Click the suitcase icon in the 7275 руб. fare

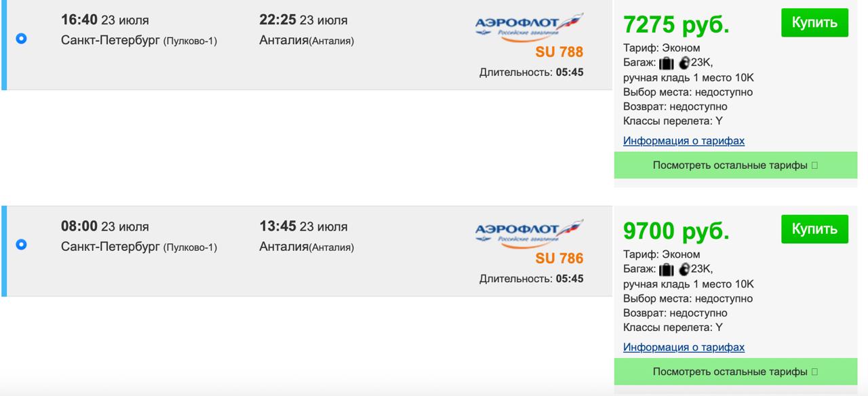tap(666, 63)
